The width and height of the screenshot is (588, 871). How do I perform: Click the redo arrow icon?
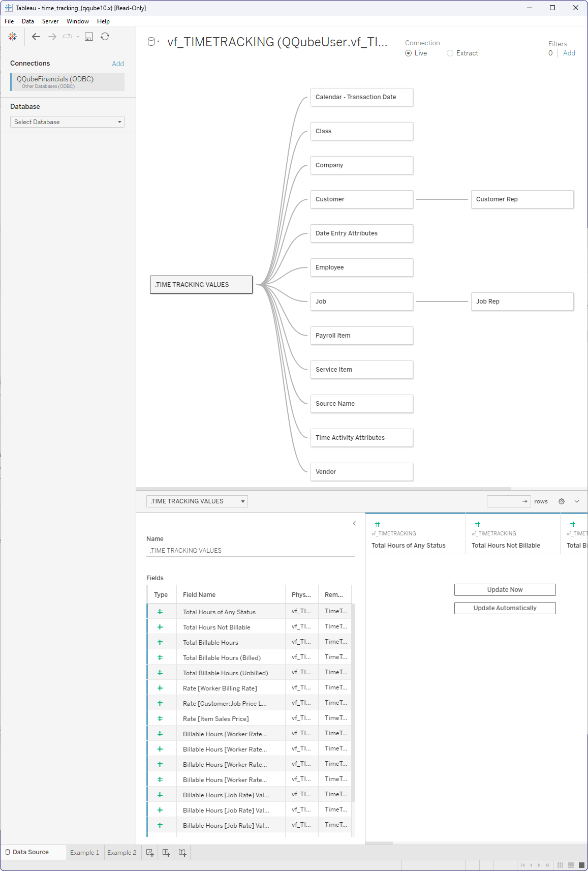68,36
